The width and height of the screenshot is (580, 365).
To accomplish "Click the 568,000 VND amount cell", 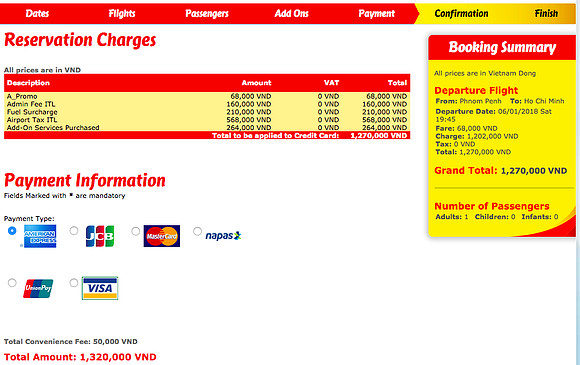I will point(249,119).
